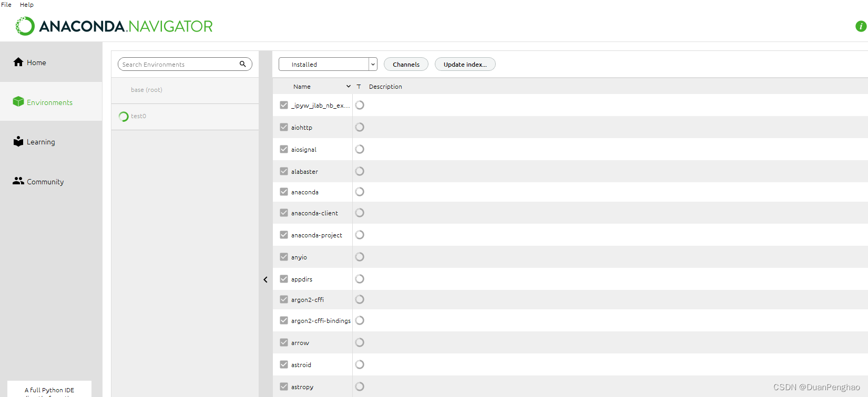Click the type indicator for anaconda-project
This screenshot has height=397, width=868.
pos(360,235)
